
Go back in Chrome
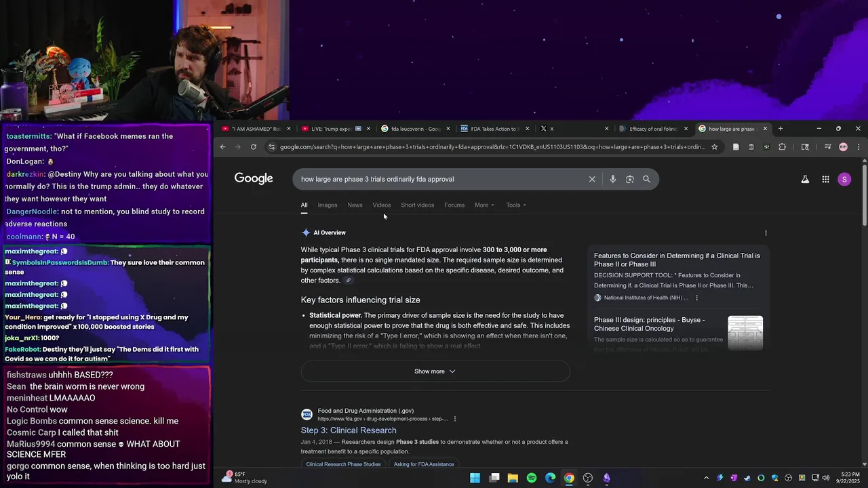(222, 147)
